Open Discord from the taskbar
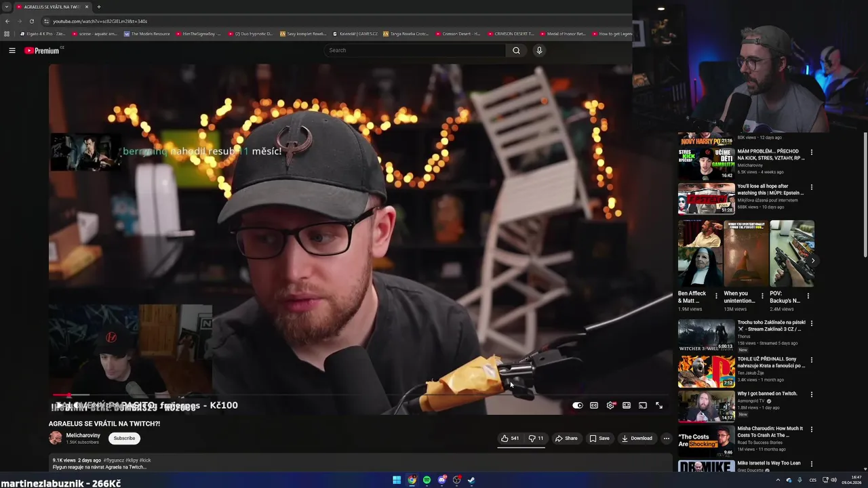 (442, 480)
